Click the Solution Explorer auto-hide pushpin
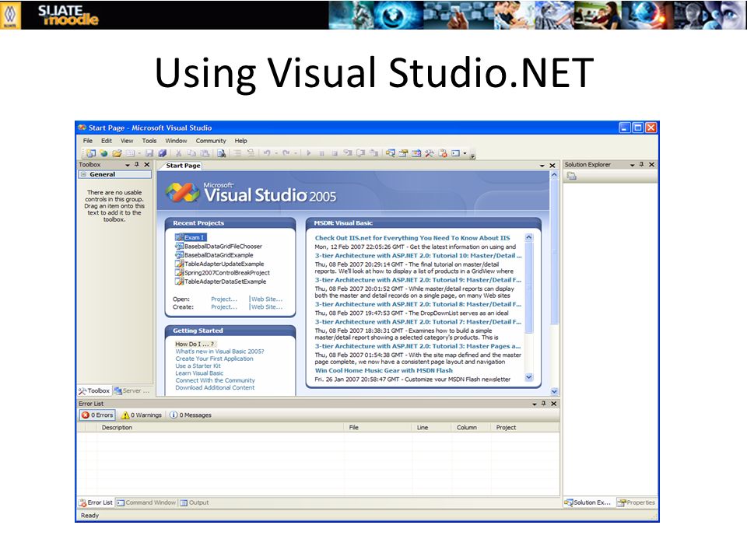747x560 pixels. click(641, 164)
